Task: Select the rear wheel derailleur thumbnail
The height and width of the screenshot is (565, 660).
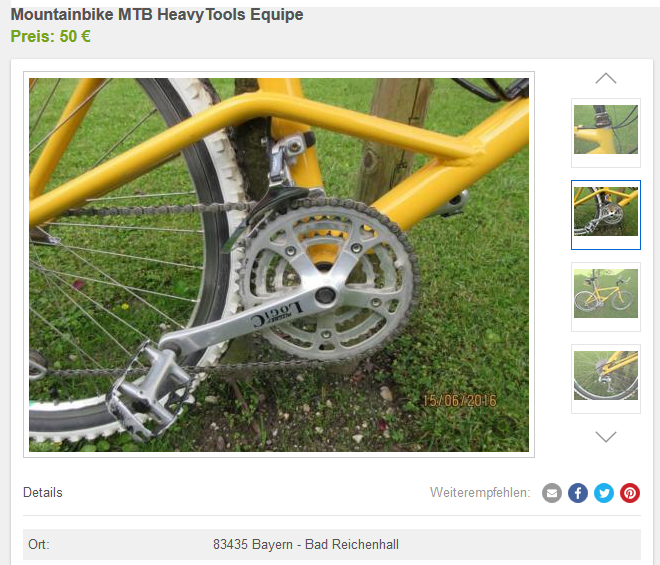Action: (606, 379)
